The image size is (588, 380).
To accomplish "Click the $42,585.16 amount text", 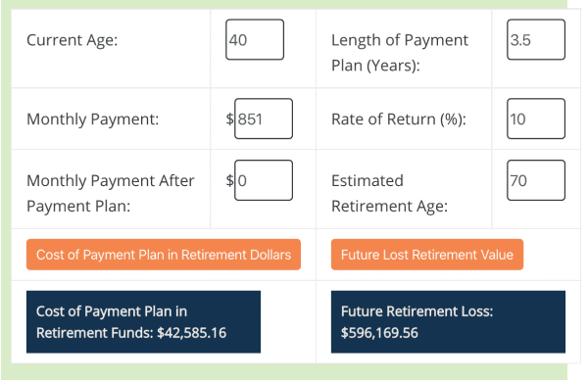I will coord(192,333).
